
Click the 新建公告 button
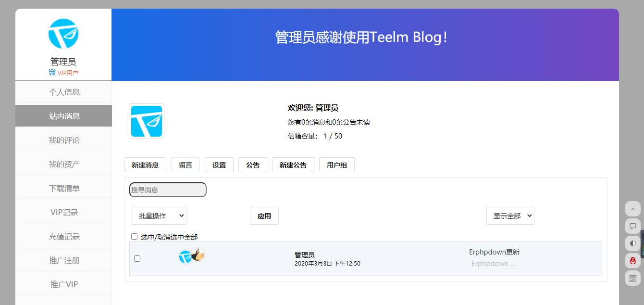293,165
